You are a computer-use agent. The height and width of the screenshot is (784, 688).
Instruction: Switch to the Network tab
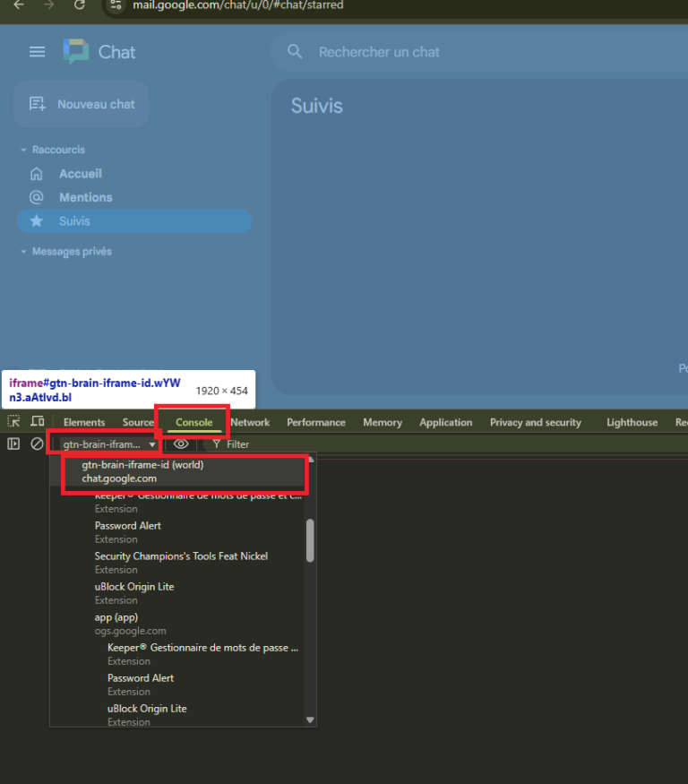[x=250, y=423]
